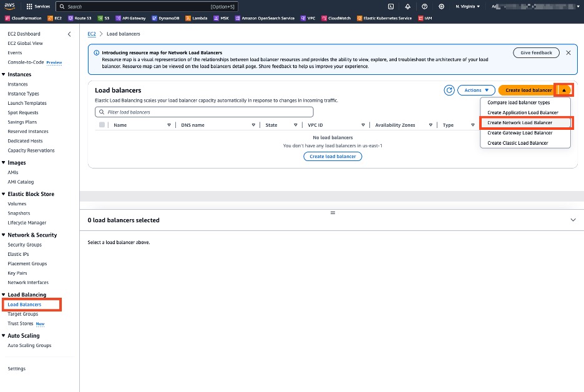
Task: Sort by the DNS name column arrow
Action: [253, 125]
